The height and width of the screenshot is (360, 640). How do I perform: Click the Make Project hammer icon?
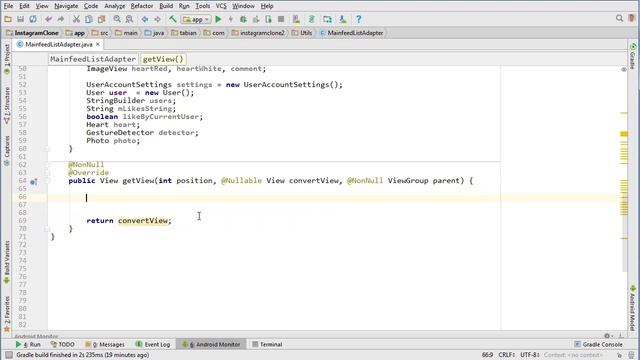[x=173, y=19]
